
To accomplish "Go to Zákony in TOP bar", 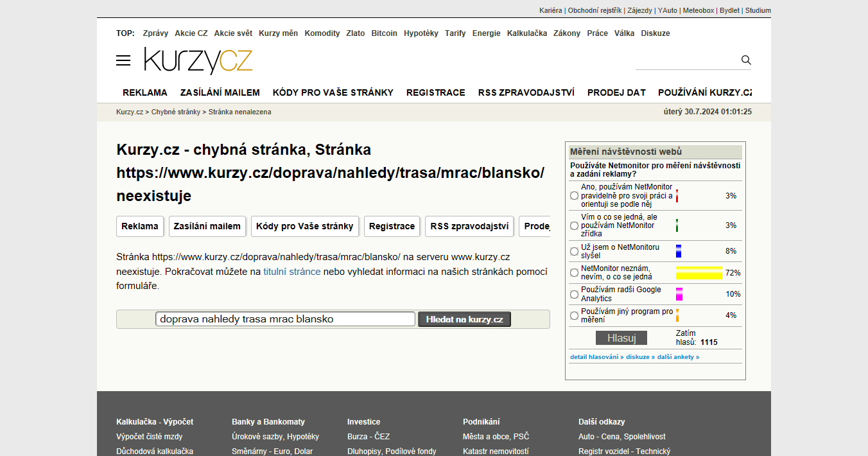I will 567,33.
